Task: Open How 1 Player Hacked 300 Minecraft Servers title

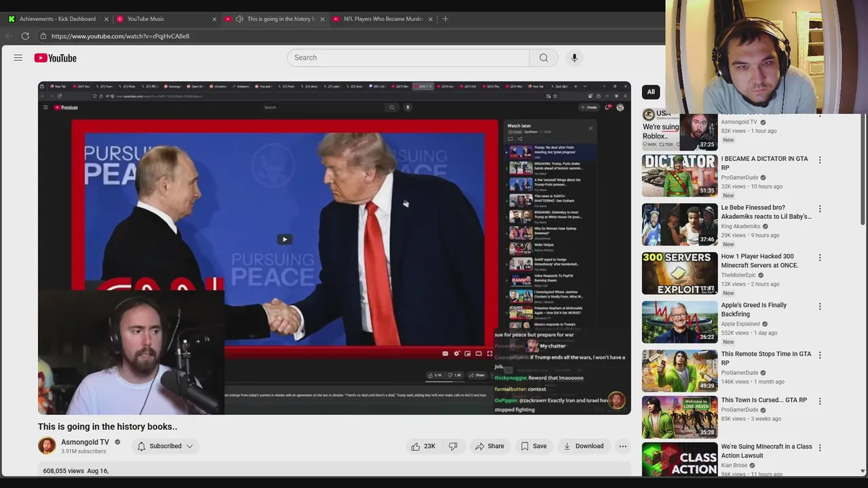Action: (x=759, y=261)
